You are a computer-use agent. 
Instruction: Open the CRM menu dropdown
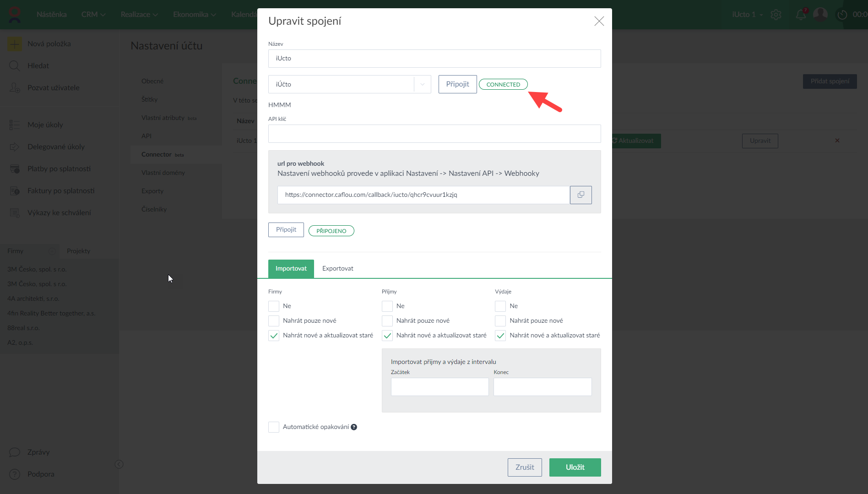(x=93, y=15)
